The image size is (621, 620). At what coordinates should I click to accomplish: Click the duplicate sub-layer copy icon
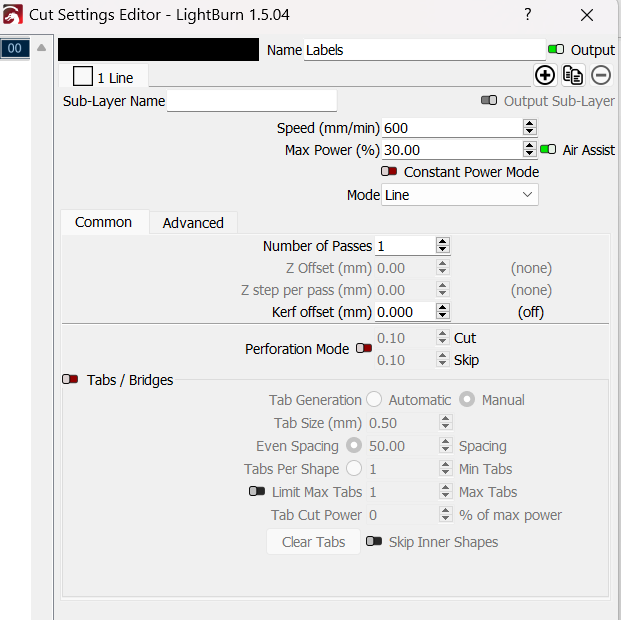(573, 75)
